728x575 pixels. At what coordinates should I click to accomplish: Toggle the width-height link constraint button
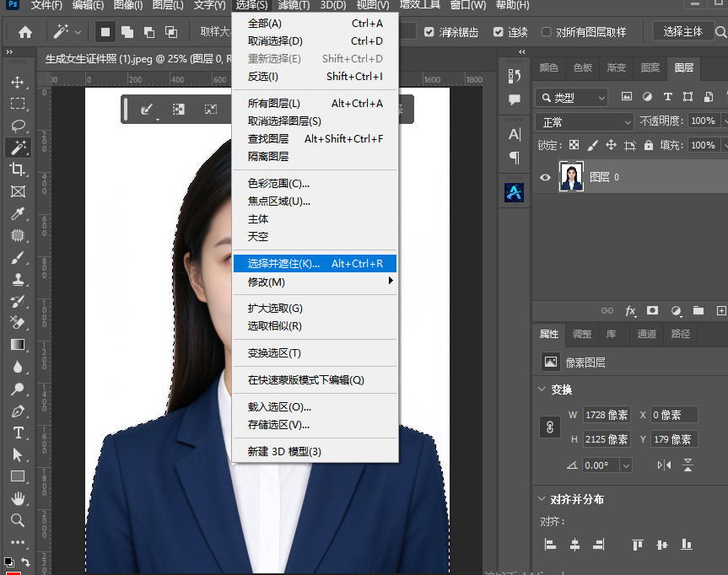550,427
